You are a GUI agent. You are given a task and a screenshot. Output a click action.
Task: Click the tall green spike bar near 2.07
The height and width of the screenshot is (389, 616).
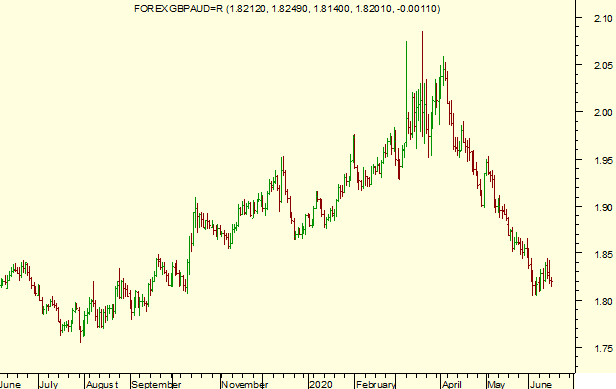pos(406,94)
